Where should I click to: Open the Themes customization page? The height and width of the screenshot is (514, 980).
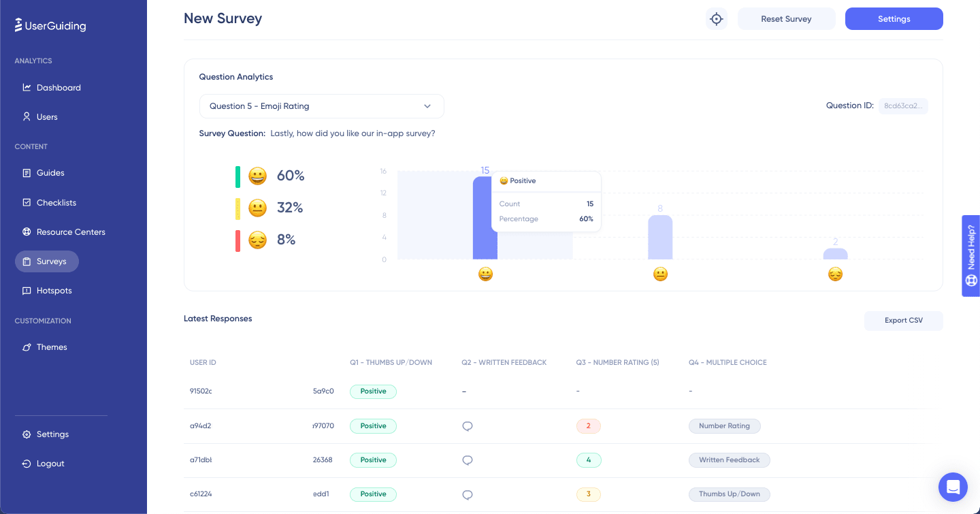tap(52, 347)
